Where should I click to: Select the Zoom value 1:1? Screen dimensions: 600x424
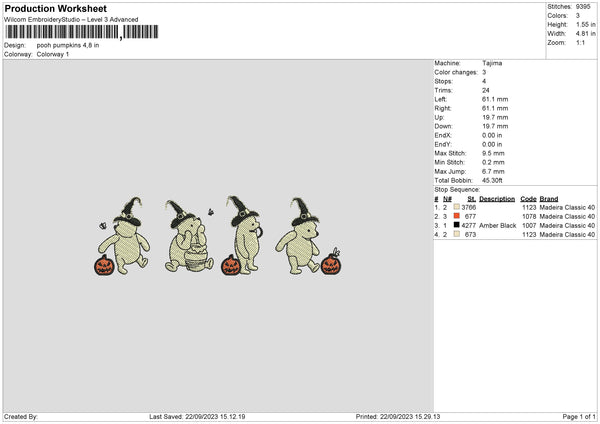580,42
